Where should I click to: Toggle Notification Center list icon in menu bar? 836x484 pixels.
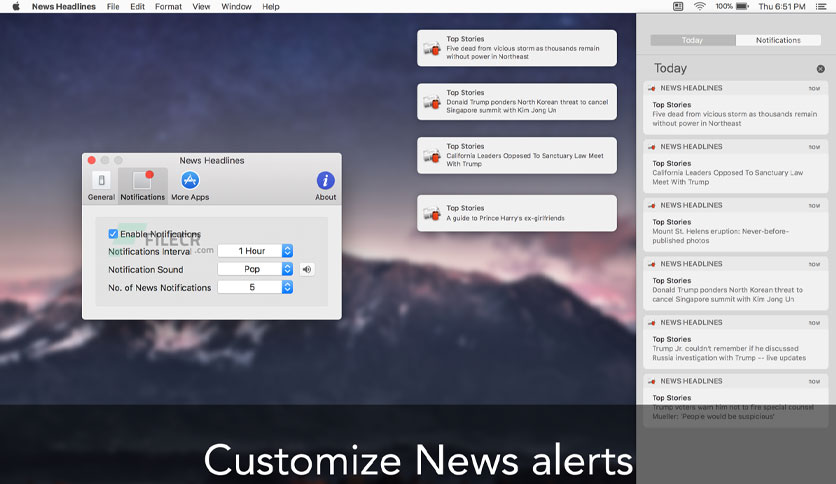tap(821, 6)
